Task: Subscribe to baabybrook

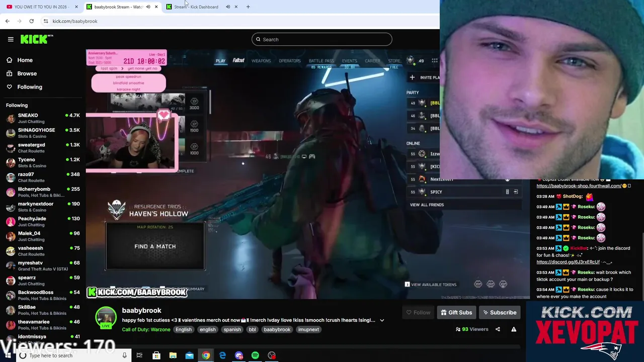Action: pos(500,313)
